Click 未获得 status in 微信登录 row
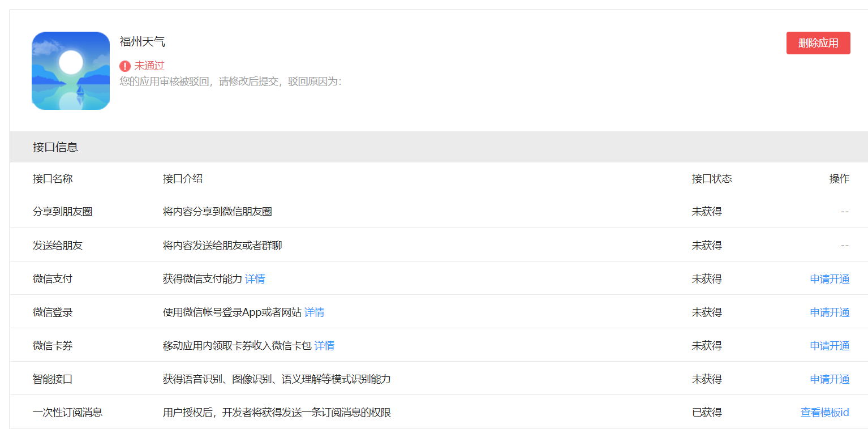Image resolution: width=868 pixels, height=429 pixels. coord(707,312)
